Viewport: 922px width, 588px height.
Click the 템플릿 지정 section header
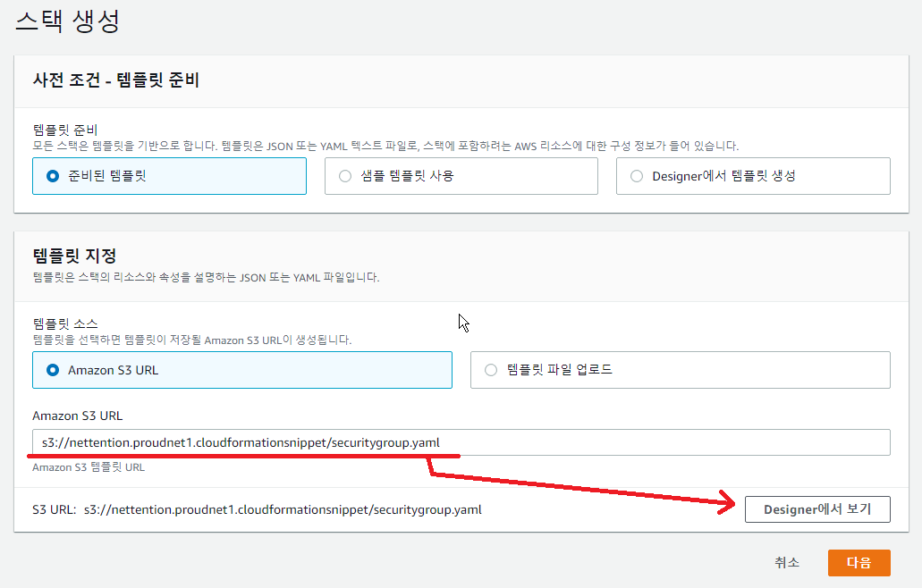pyautogui.click(x=74, y=256)
